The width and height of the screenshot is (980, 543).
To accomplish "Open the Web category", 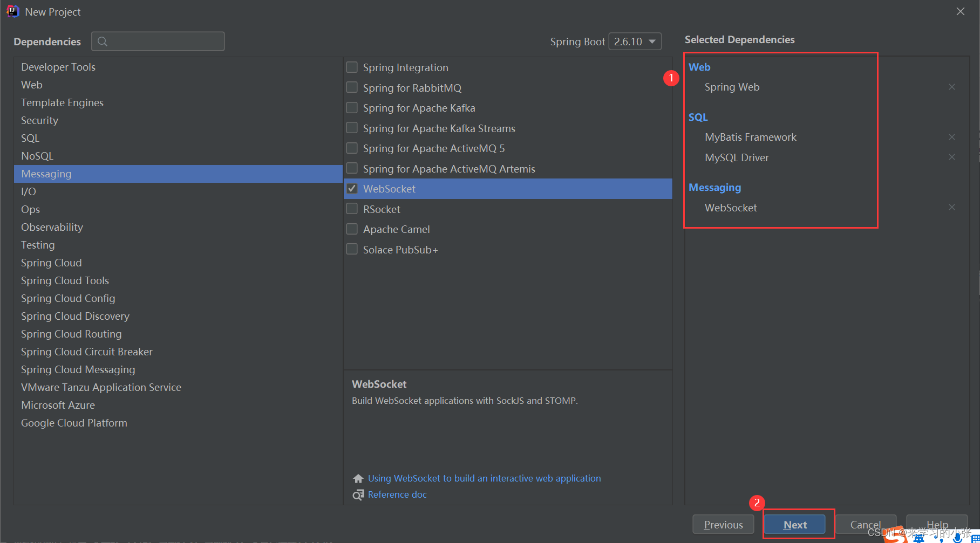I will (x=178, y=85).
